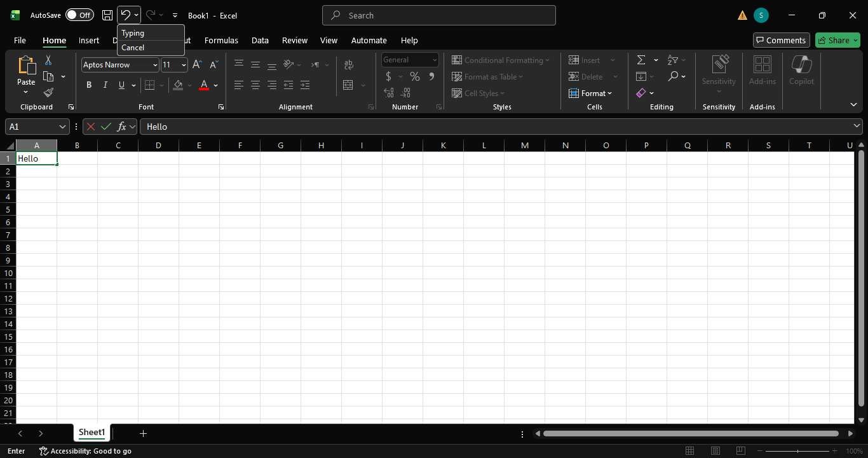Image resolution: width=868 pixels, height=458 pixels.
Task: Toggle AutoSave off switch
Action: pyautogui.click(x=79, y=15)
